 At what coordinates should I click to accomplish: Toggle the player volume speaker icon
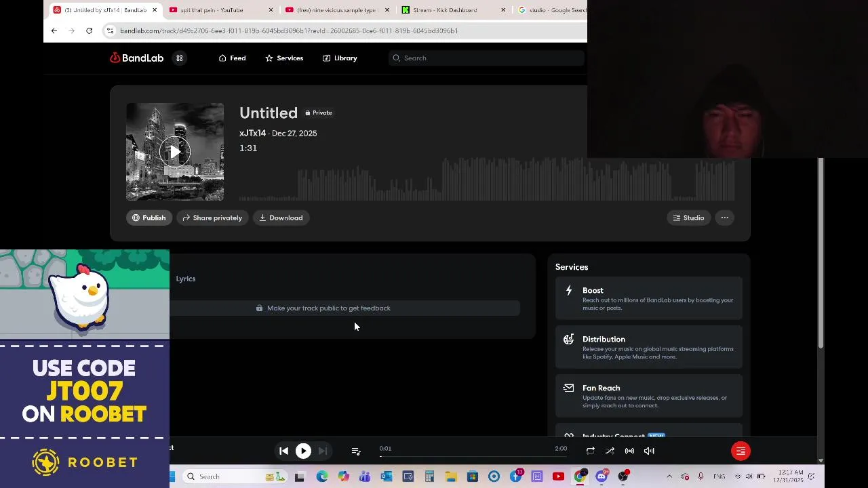649,451
